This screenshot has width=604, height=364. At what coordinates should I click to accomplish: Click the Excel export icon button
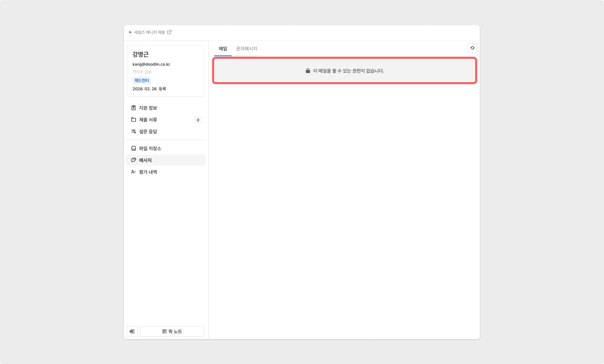pyautogui.click(x=132, y=331)
